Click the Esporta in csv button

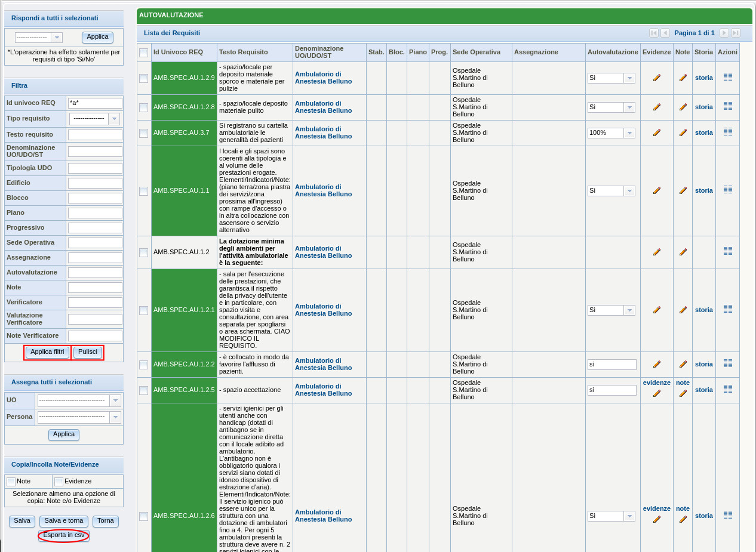pos(64,535)
